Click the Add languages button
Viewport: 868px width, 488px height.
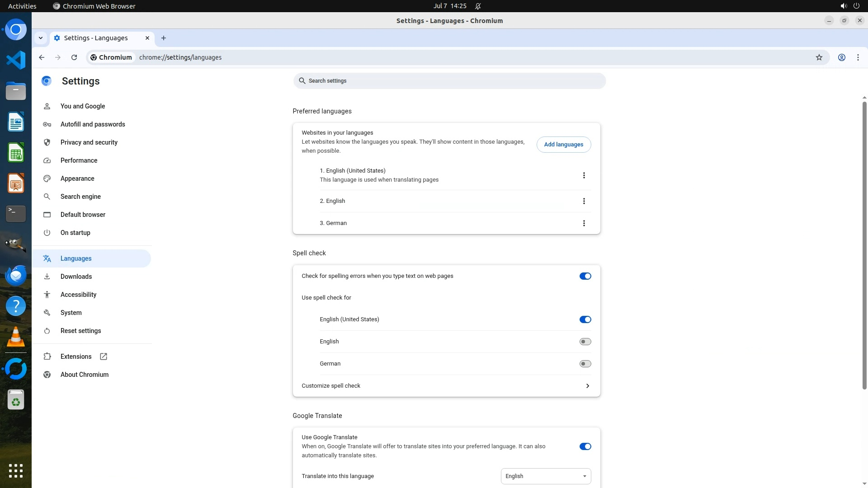coord(563,145)
